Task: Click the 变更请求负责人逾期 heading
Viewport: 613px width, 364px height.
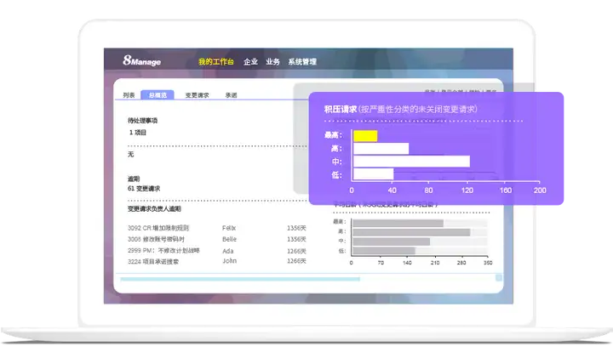Action: pos(154,209)
